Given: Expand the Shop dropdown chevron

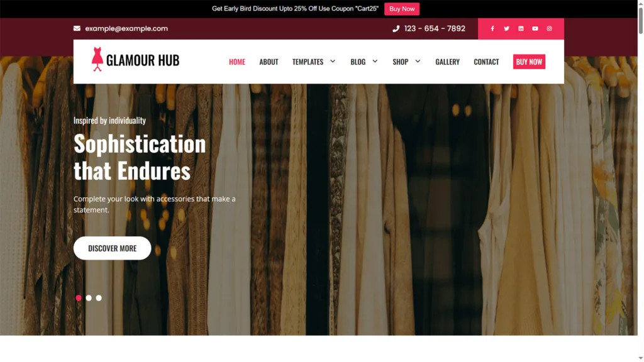Looking at the screenshot, I should pyautogui.click(x=418, y=61).
